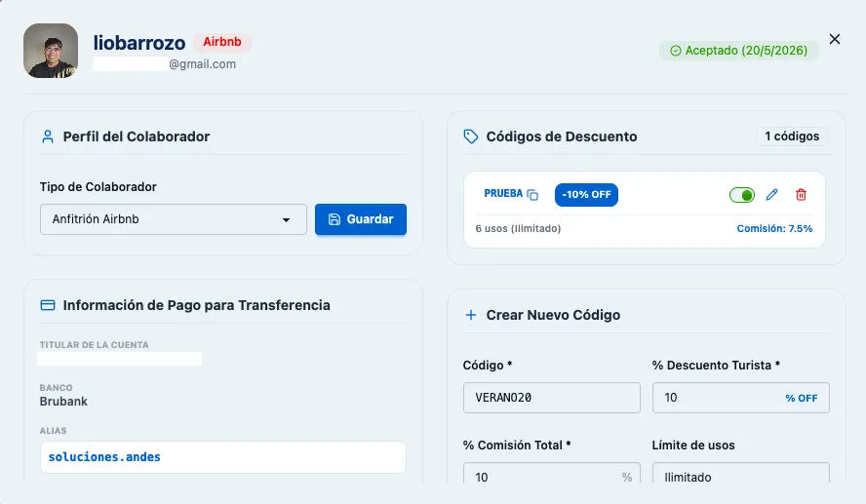866x504 pixels.
Task: Click the tag icon beside Códigos de Descuento
Action: (x=471, y=136)
